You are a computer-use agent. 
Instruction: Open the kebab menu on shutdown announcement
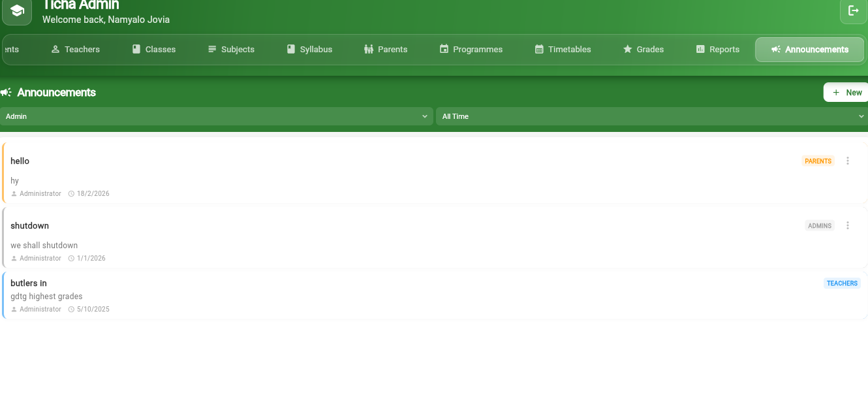[x=848, y=225]
